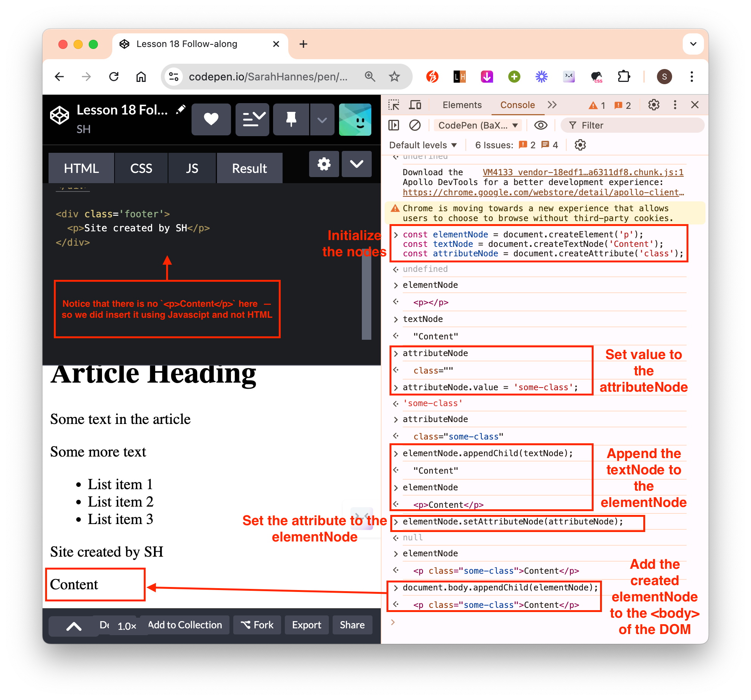This screenshot has width=751, height=700.
Task: Switch to the JS editor tab
Action: pyautogui.click(x=192, y=168)
